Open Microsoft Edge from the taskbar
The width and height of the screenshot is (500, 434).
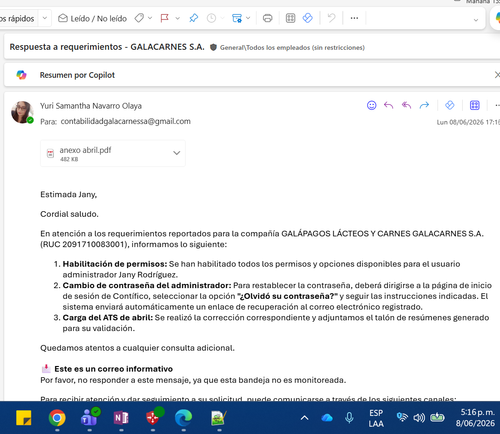[x=184, y=418]
